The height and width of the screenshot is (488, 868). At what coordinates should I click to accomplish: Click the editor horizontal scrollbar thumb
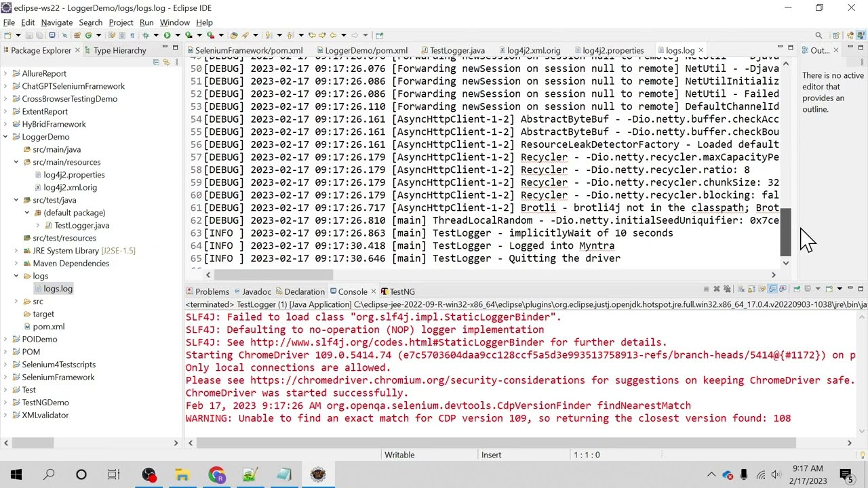coord(275,274)
